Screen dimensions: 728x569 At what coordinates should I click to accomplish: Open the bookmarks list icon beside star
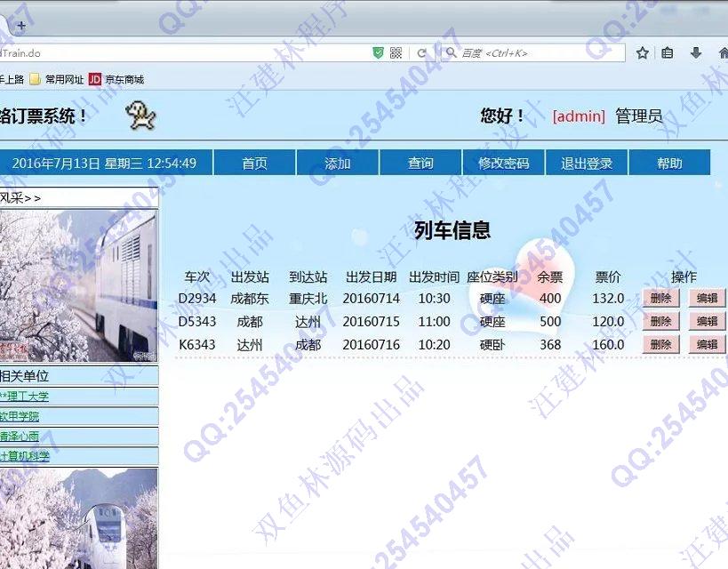point(668,53)
